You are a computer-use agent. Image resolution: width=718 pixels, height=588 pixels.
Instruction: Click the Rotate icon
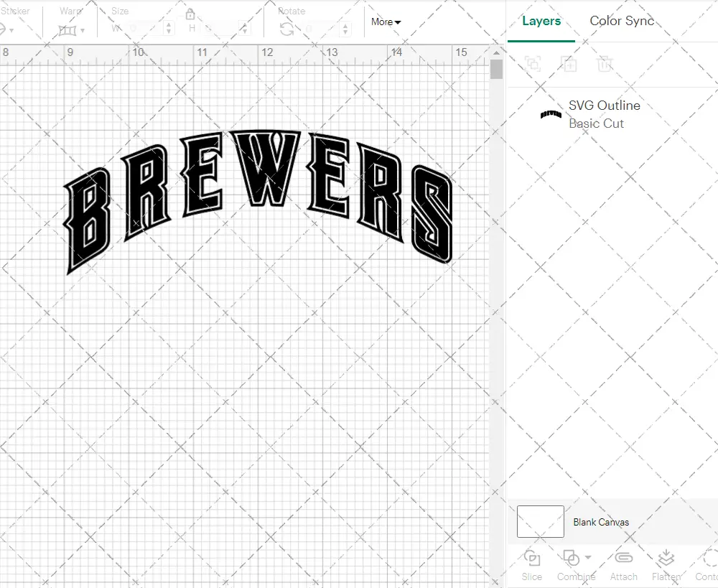287,29
